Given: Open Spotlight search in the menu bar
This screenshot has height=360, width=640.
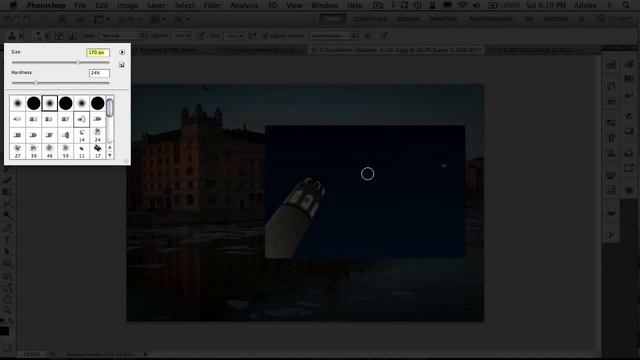Looking at the screenshot, I should (626, 5).
